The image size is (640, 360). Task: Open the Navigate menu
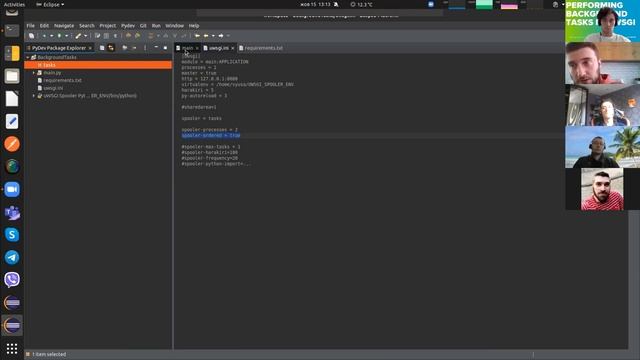(64, 26)
